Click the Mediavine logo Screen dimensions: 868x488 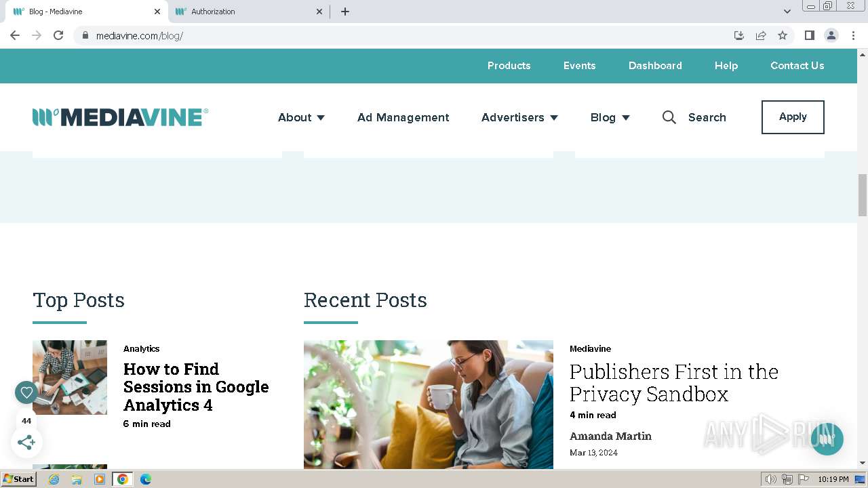click(x=120, y=117)
